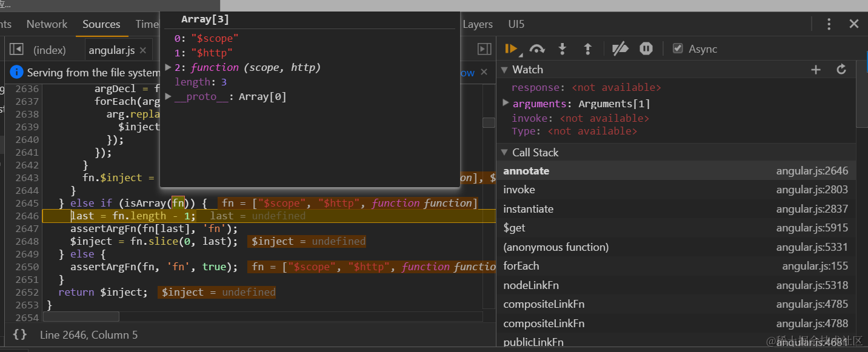Click line number 2648 gutter
The height and width of the screenshot is (352, 868).
pos(27,241)
